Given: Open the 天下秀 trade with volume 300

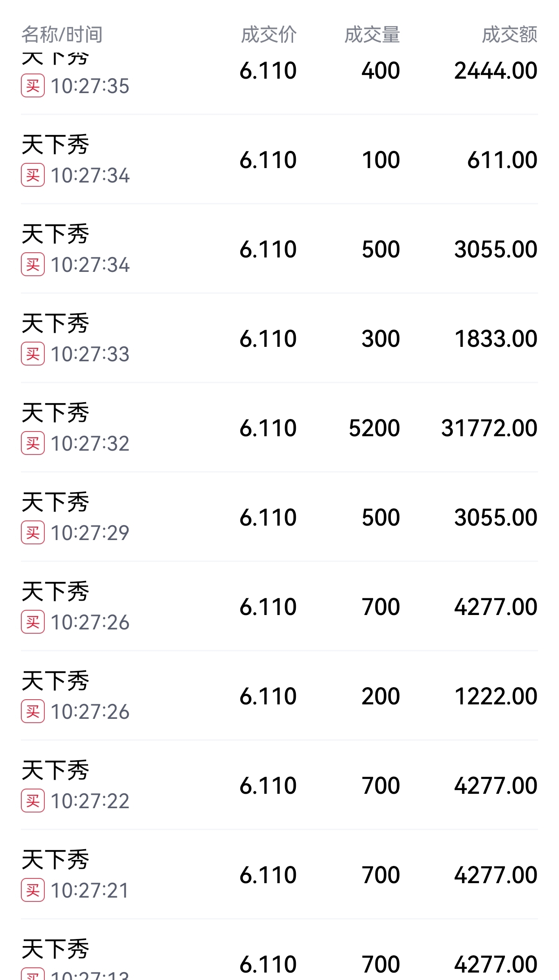Looking at the screenshot, I should coord(279,338).
